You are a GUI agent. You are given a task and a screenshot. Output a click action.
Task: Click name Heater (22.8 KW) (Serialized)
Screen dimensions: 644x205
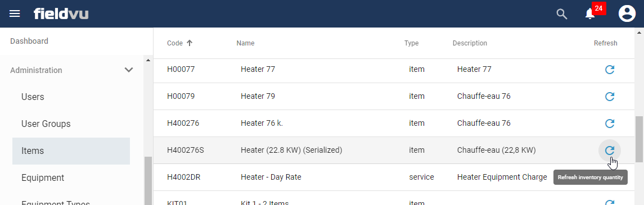point(291,151)
